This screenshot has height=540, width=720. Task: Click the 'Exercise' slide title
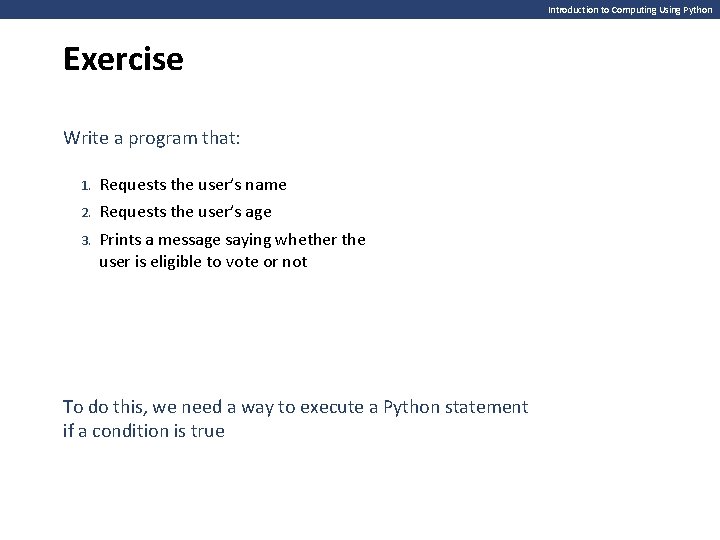click(123, 59)
